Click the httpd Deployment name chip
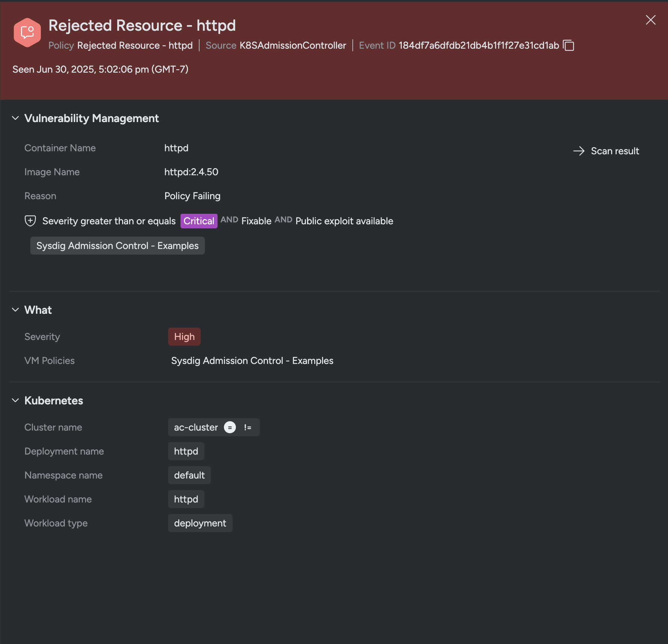Image resolution: width=668 pixels, height=644 pixels. pos(186,451)
